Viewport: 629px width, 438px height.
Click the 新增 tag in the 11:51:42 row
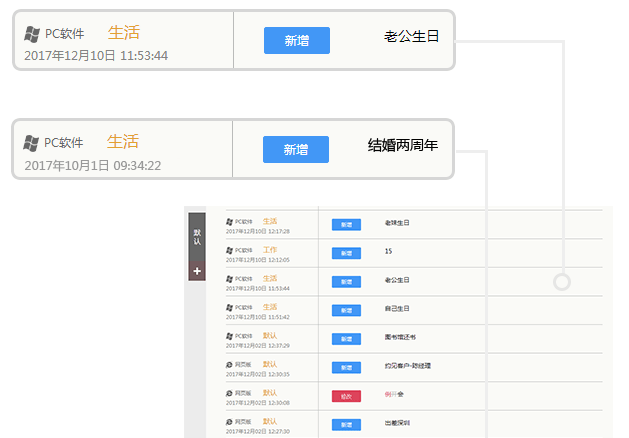pyautogui.click(x=346, y=310)
